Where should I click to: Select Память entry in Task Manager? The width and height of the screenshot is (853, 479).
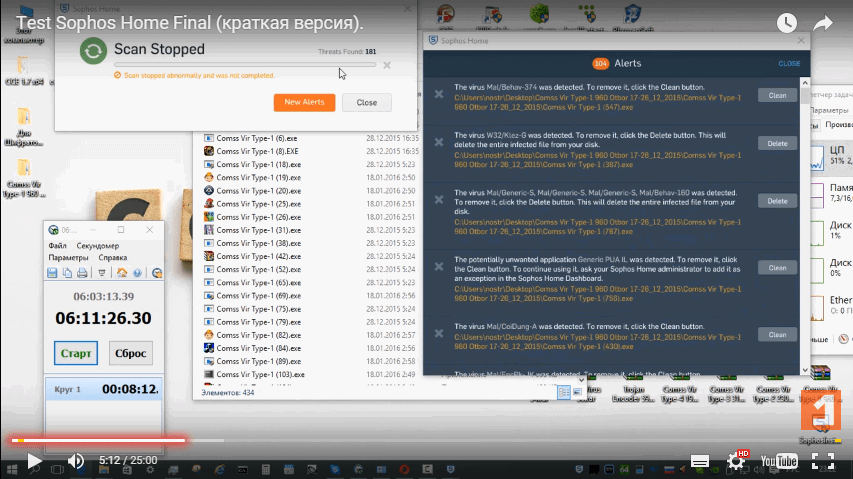coord(831,194)
